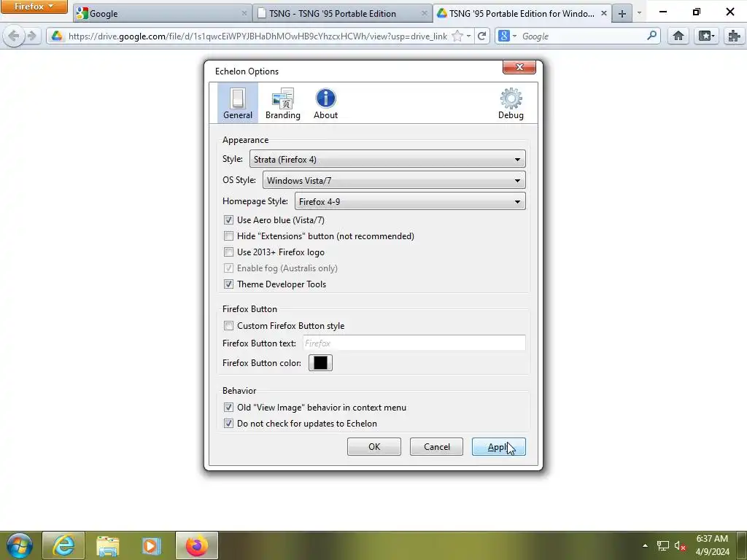The width and height of the screenshot is (747, 560).
Task: Toggle Theme Developer Tools checkbox
Action: pos(228,284)
